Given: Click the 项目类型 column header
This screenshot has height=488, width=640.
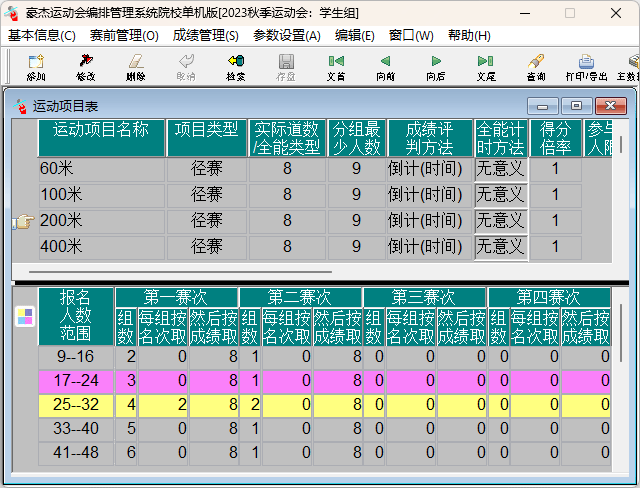Looking at the screenshot, I should (207, 138).
